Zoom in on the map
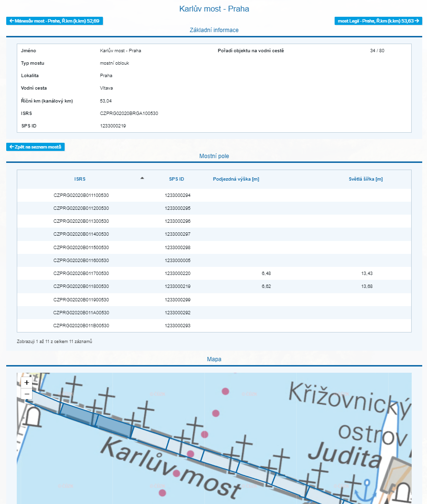The image size is (427, 504). (27, 383)
